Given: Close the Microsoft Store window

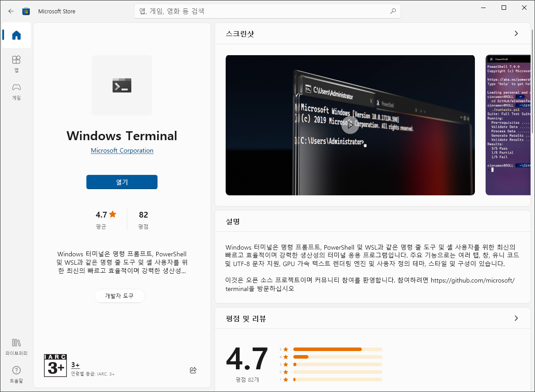Looking at the screenshot, I should 524,8.
